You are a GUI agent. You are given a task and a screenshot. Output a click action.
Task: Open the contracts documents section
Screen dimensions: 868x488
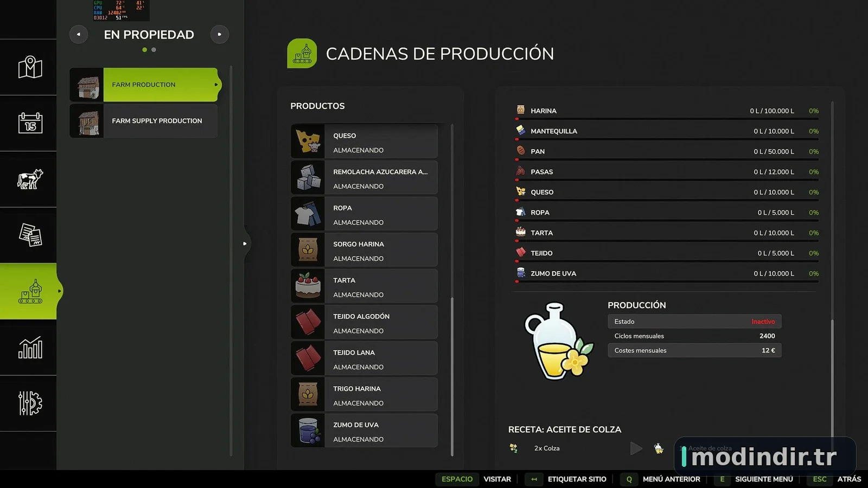click(x=30, y=235)
